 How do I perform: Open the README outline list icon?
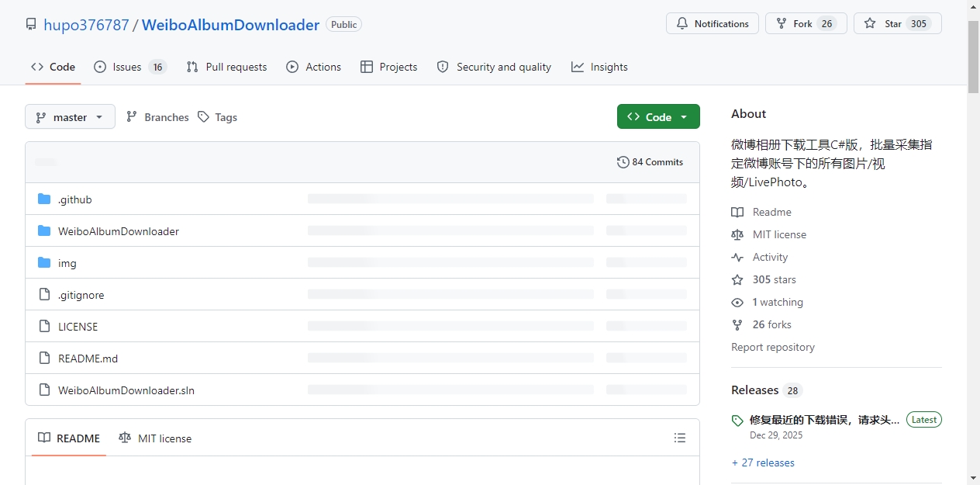click(680, 438)
